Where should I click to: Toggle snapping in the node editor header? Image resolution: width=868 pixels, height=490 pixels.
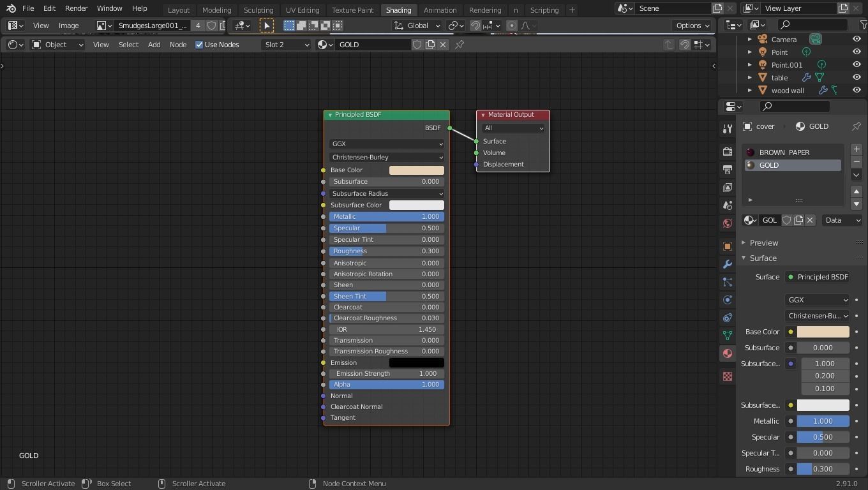(685, 45)
